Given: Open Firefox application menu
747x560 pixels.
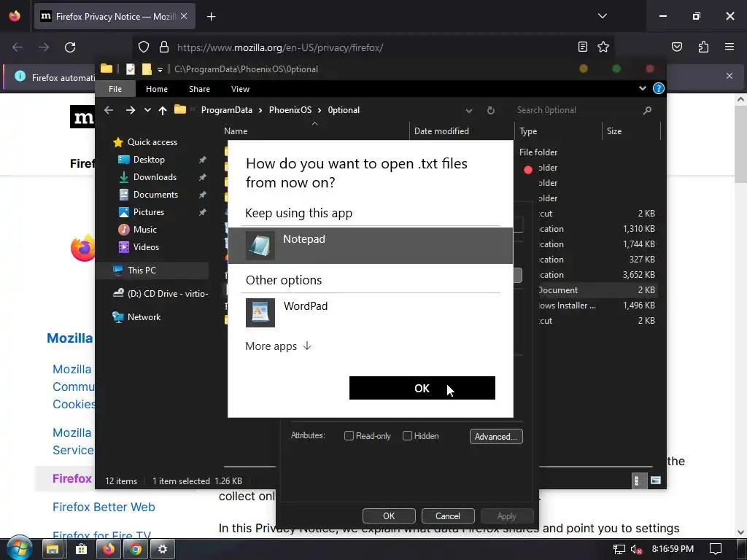Looking at the screenshot, I should point(729,47).
